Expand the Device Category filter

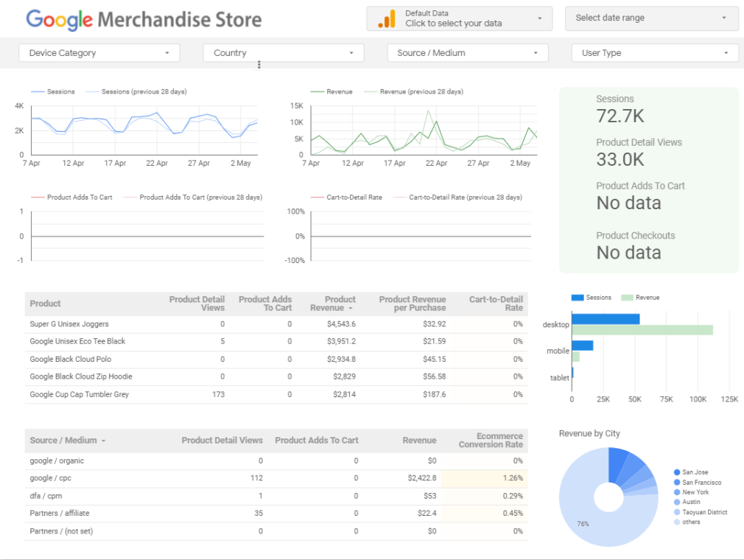pyautogui.click(x=99, y=52)
